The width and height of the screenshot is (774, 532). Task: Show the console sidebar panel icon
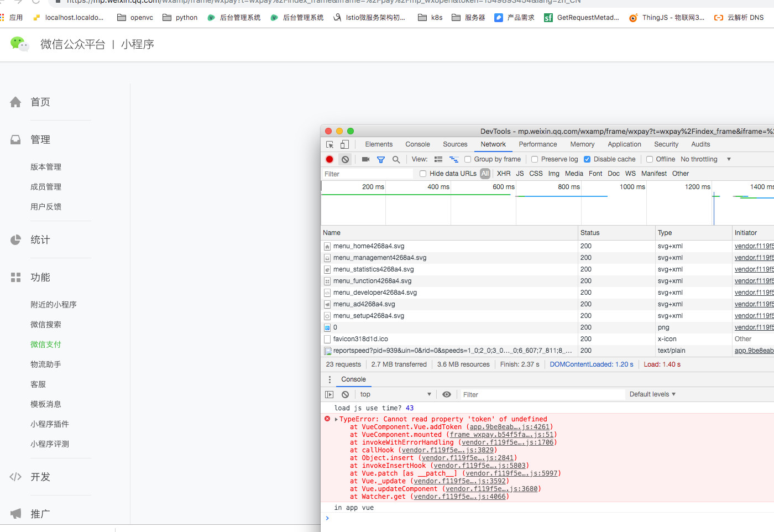[x=330, y=394]
